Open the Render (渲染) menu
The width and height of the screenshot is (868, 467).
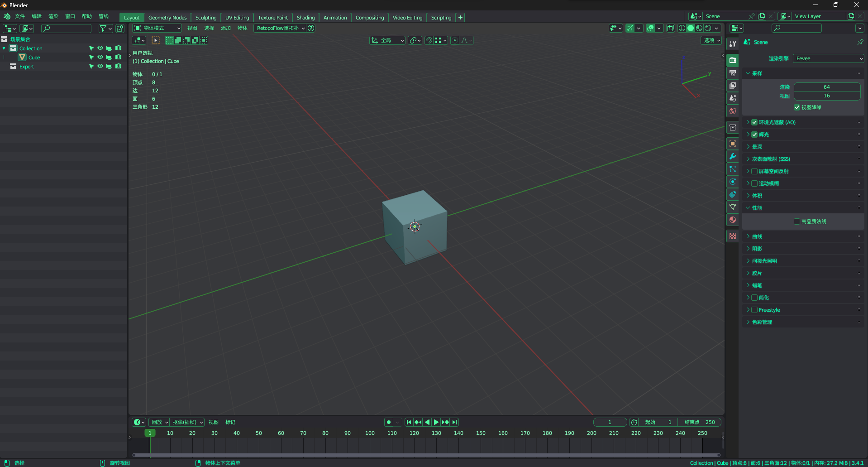[x=53, y=16]
